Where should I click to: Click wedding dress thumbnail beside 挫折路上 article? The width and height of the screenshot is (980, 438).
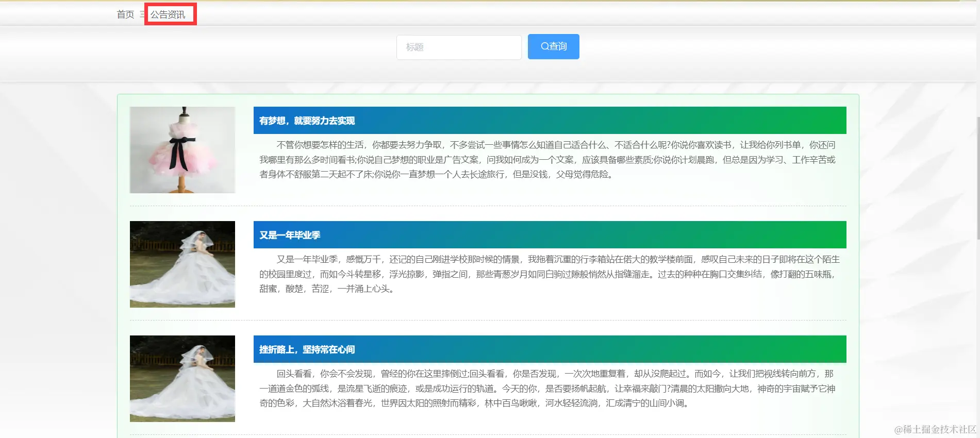pos(182,379)
